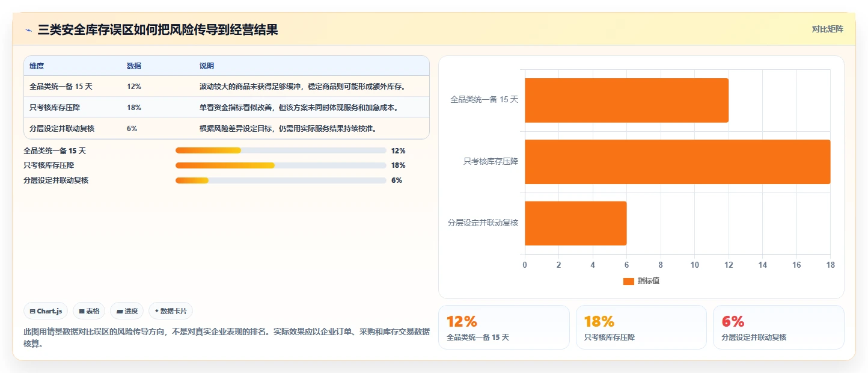Click the 分层设定并联动复核 chart bar

pyautogui.click(x=575, y=223)
